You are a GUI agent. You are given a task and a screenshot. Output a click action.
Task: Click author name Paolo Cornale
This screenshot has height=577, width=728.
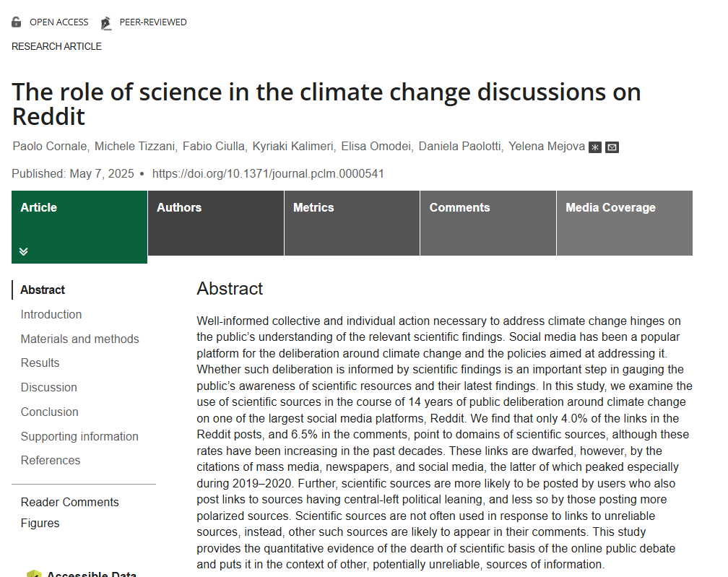pos(50,147)
